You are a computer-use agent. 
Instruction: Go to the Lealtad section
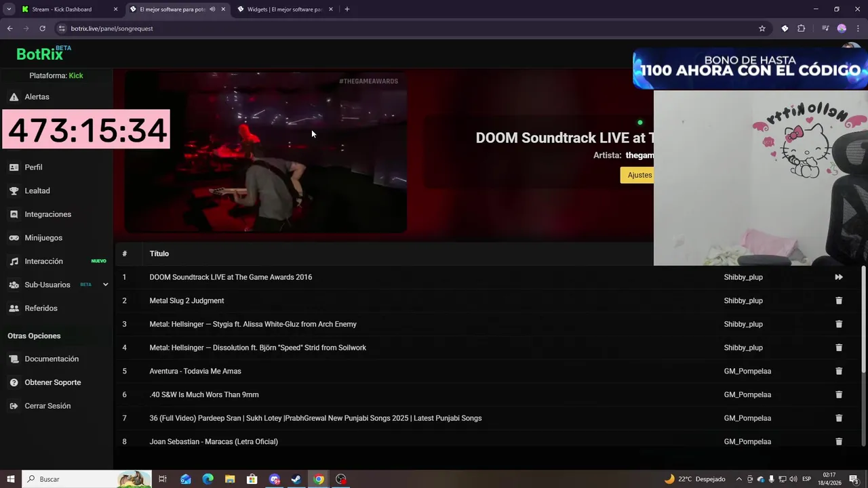point(37,191)
